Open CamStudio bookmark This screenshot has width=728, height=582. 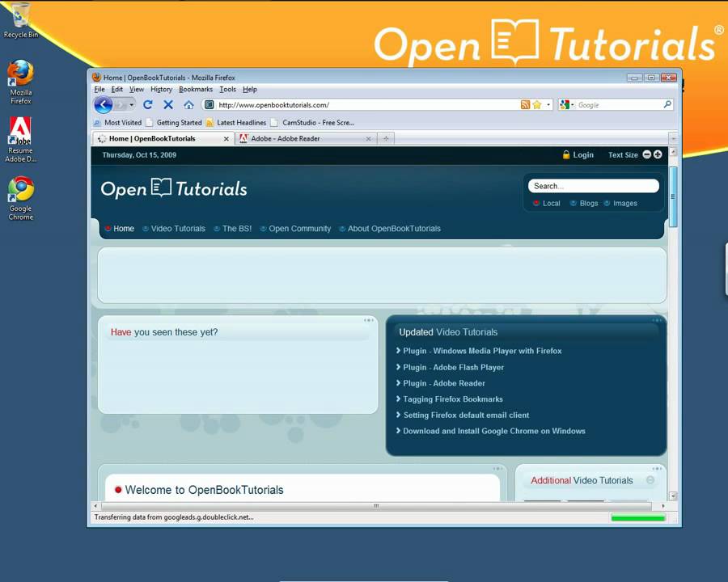coord(313,123)
